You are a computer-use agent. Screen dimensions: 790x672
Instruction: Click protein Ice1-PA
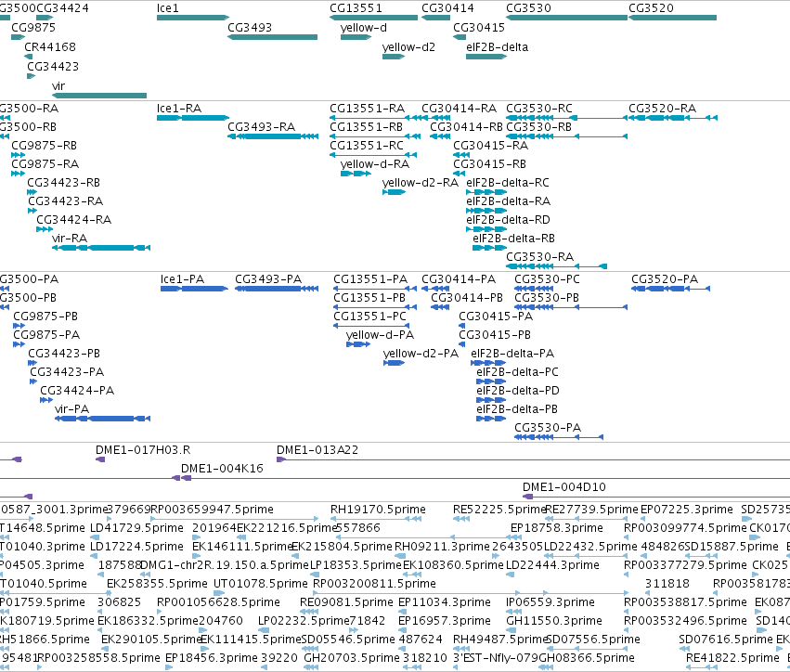(182, 279)
